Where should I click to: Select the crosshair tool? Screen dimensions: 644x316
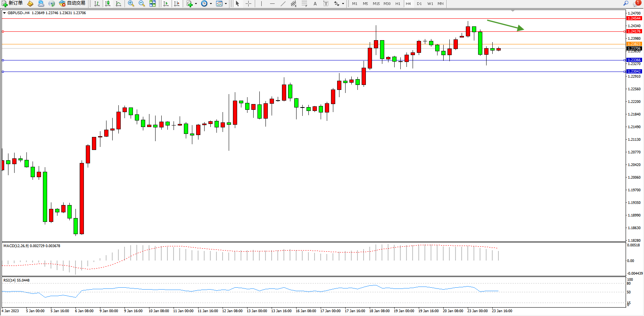(248, 3)
